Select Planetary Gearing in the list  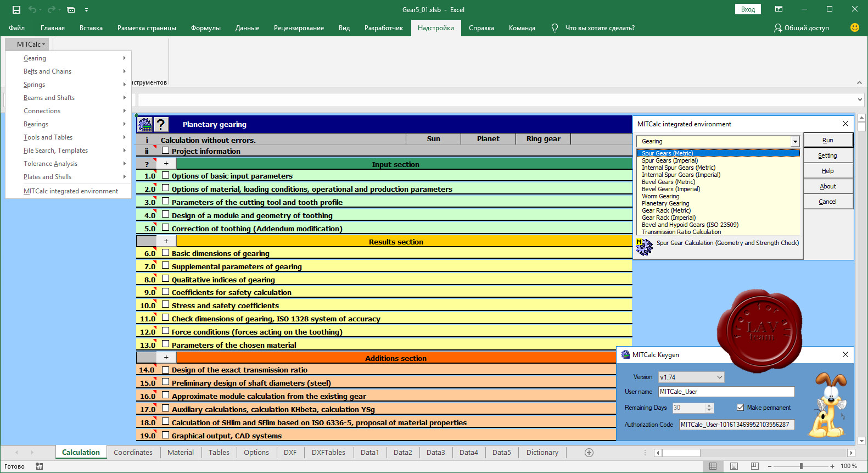[665, 203]
